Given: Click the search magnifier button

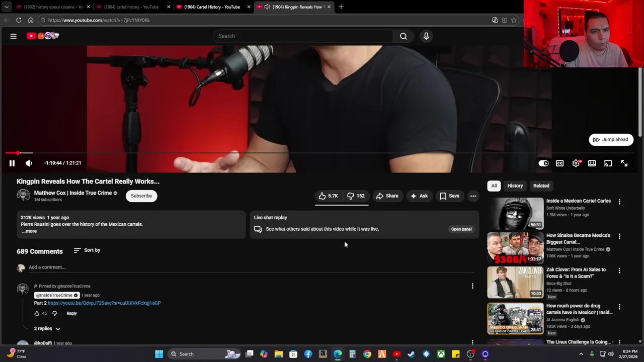Looking at the screenshot, I should point(404,36).
